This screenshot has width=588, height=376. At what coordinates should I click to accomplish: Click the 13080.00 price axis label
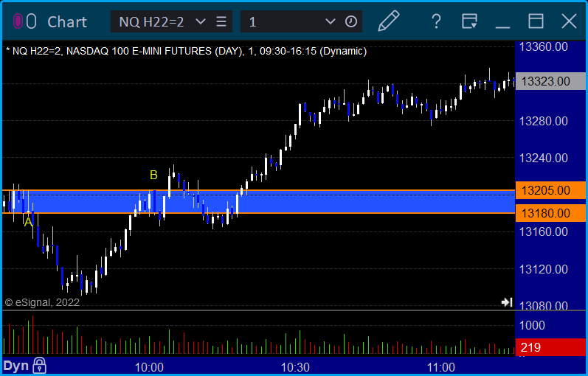pyautogui.click(x=544, y=305)
